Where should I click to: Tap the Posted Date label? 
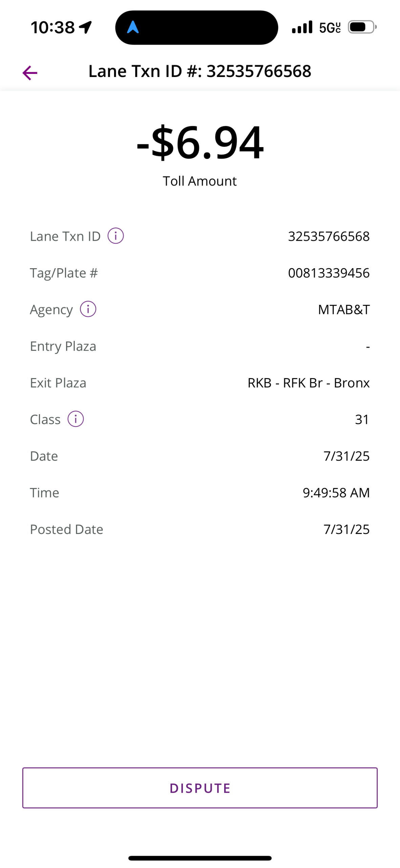click(66, 529)
